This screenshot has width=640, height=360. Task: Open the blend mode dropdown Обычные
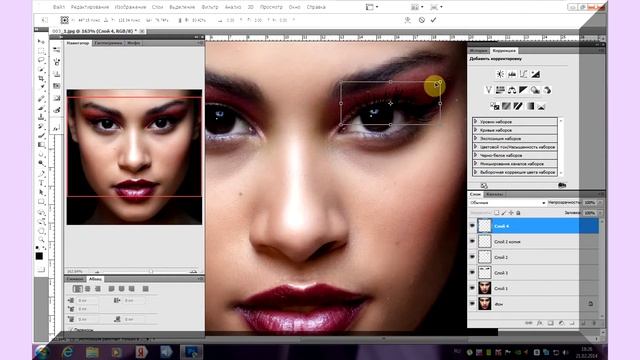point(507,203)
